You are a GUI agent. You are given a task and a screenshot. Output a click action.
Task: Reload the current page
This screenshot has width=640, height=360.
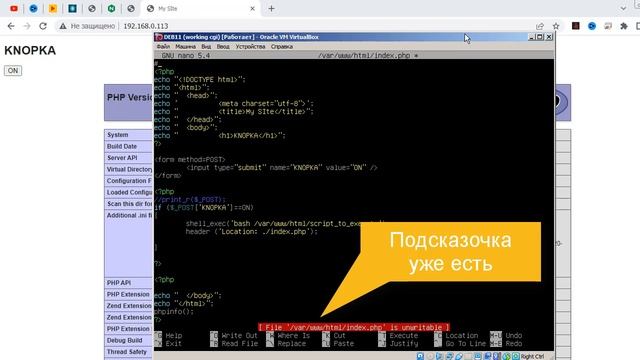pyautogui.click(x=43, y=26)
